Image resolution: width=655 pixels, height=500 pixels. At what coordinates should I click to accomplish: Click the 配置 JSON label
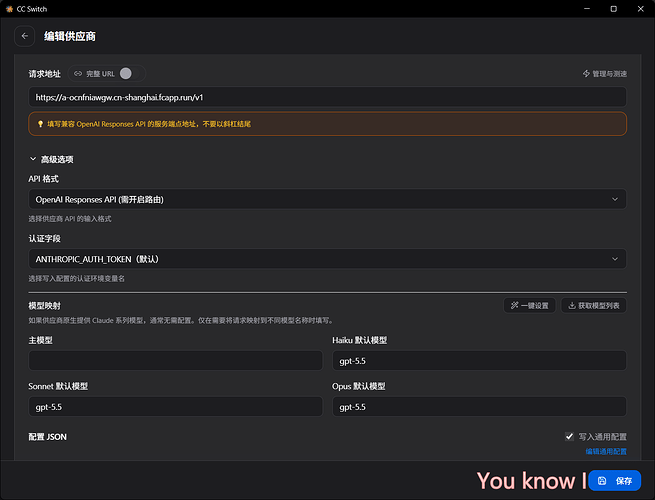(x=47, y=437)
